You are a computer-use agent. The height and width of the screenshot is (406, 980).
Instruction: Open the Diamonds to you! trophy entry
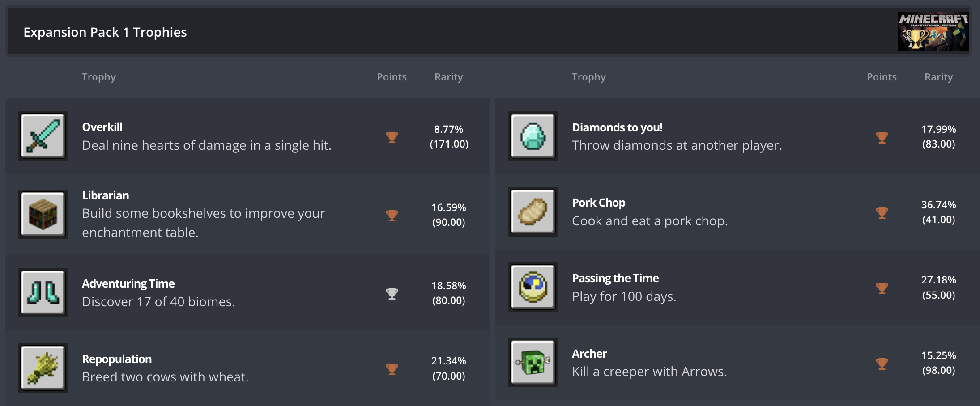tap(677, 136)
